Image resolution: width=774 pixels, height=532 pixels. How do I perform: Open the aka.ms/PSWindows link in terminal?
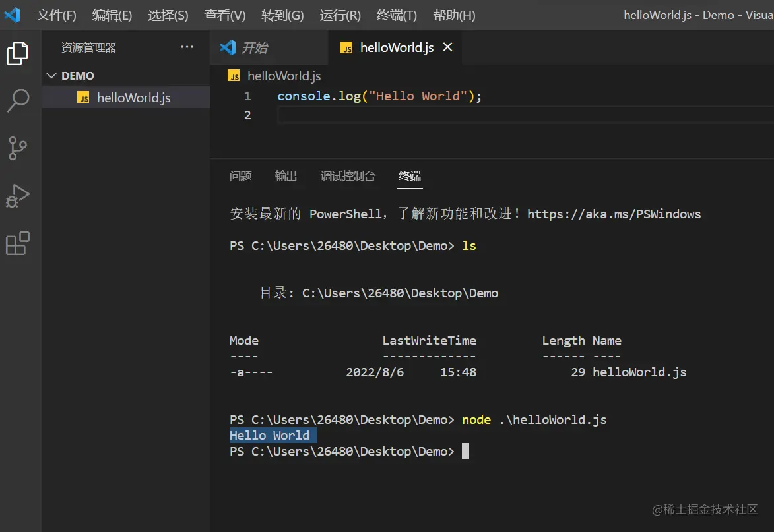(614, 214)
